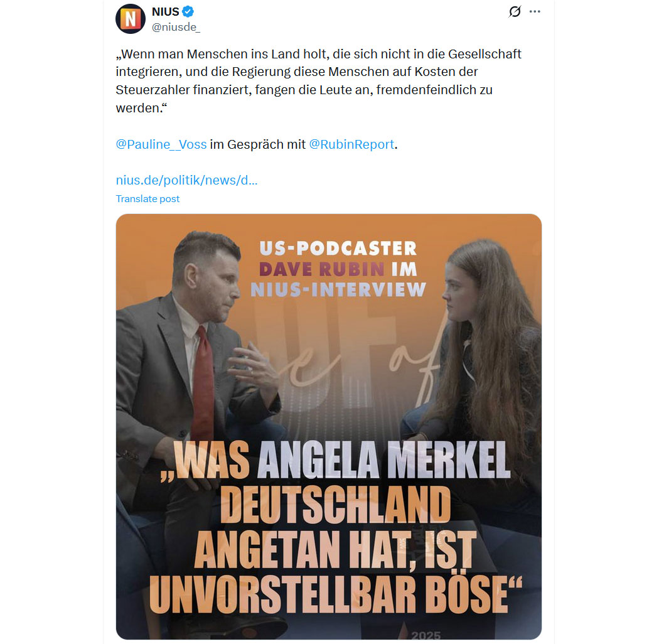The image size is (659, 644).
Task: Click the quoted German post text
Action: [319, 81]
